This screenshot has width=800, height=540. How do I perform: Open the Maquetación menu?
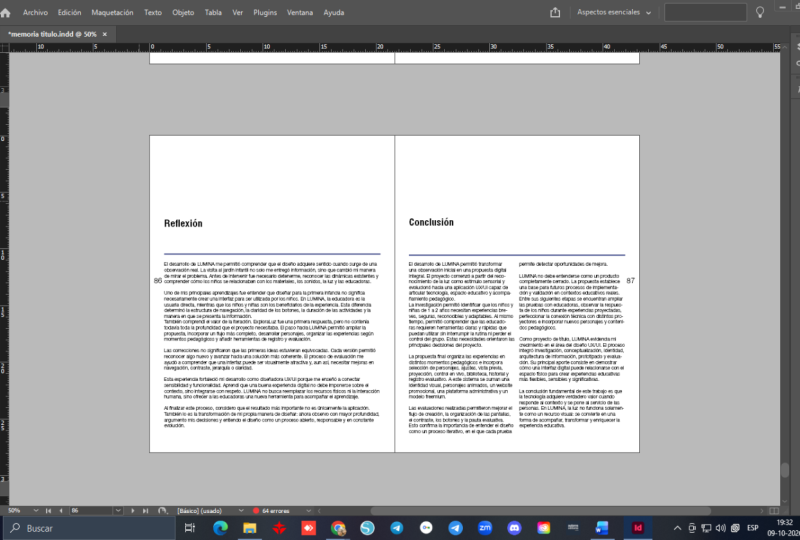[112, 12]
